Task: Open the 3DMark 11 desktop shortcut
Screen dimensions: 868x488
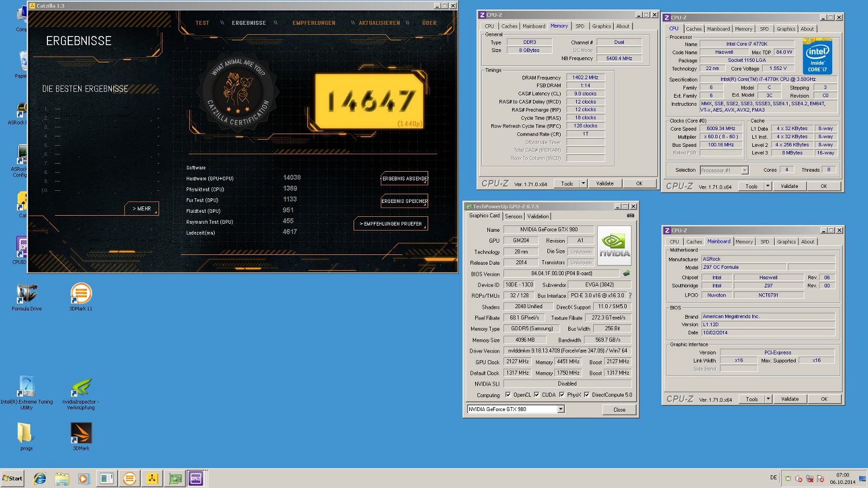Action: tap(81, 297)
